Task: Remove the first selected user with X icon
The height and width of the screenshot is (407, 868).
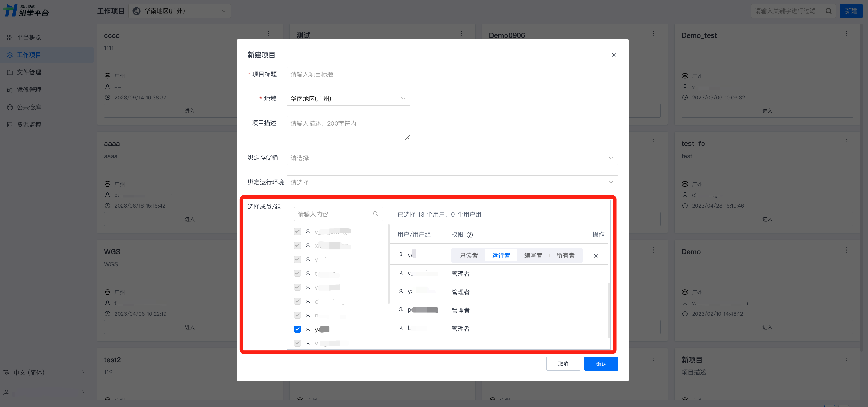Action: pos(596,256)
